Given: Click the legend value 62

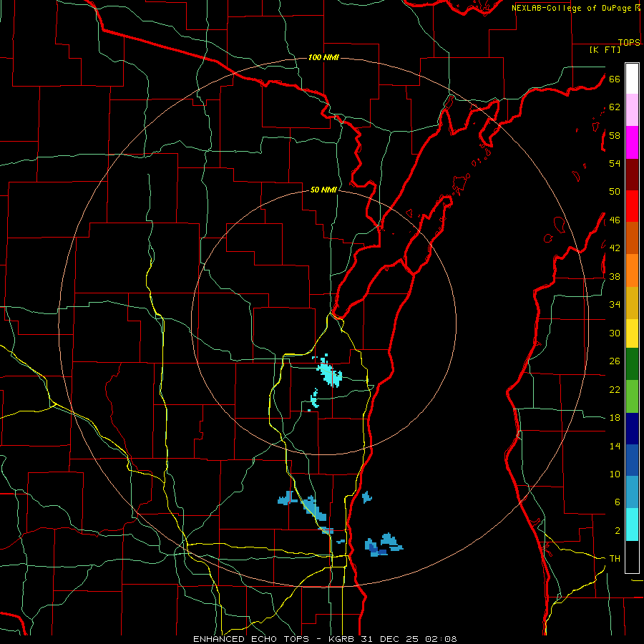Looking at the screenshot, I should 615,107.
